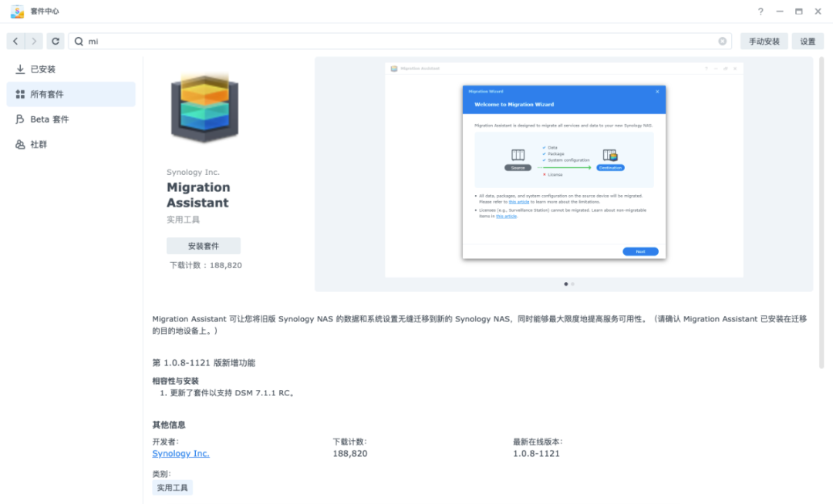Navigate back with the left chevron

[x=16, y=41]
